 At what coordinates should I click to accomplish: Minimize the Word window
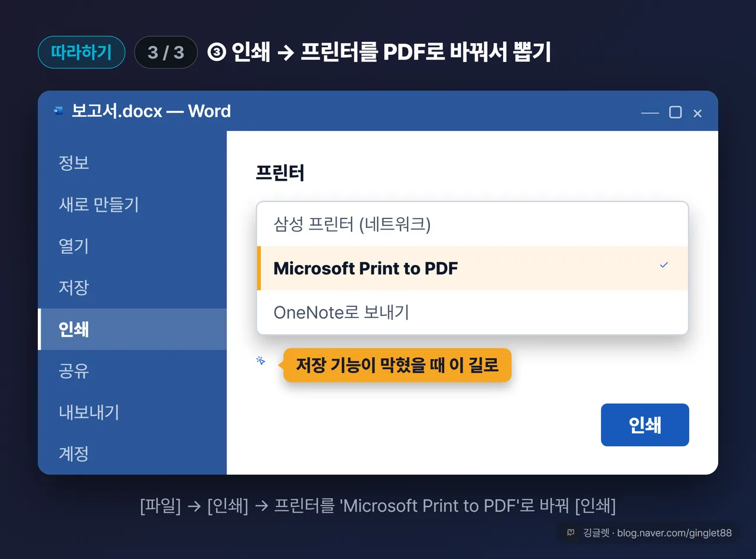[x=650, y=112]
